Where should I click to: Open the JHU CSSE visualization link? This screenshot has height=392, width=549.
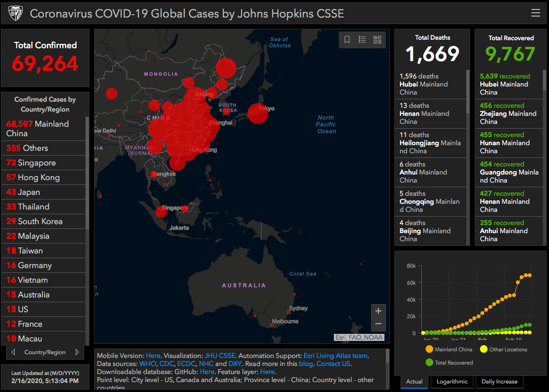220,356
